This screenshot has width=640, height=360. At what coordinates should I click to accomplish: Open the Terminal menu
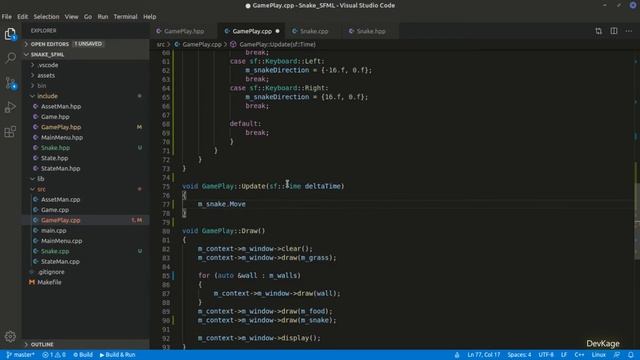pos(125,17)
